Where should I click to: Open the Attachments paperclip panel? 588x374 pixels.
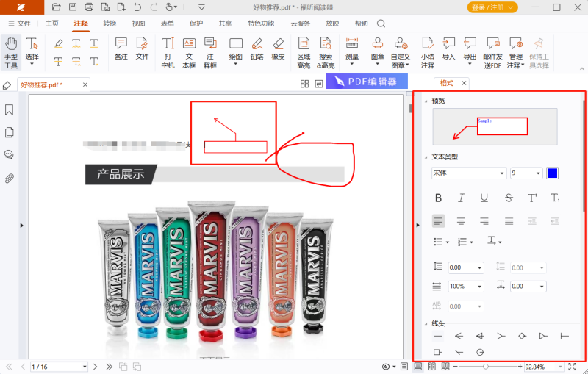tap(9, 179)
